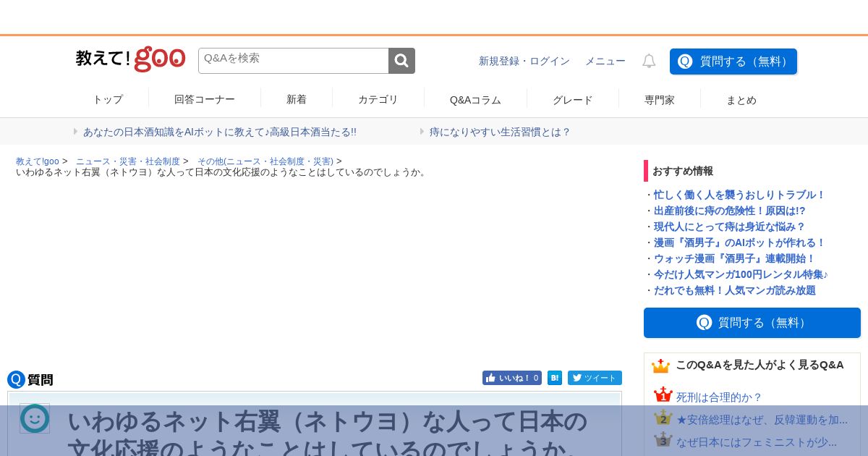Open 漫画『酒男子』のAIボットが作れる！ link
This screenshot has width=868, height=456.
[x=739, y=242]
